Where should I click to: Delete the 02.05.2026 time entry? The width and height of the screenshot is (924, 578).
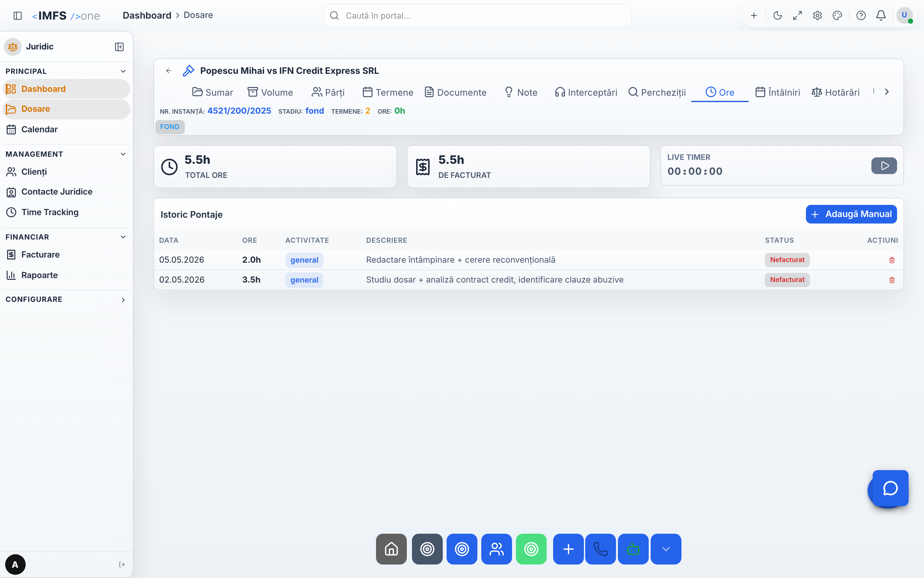(x=892, y=280)
